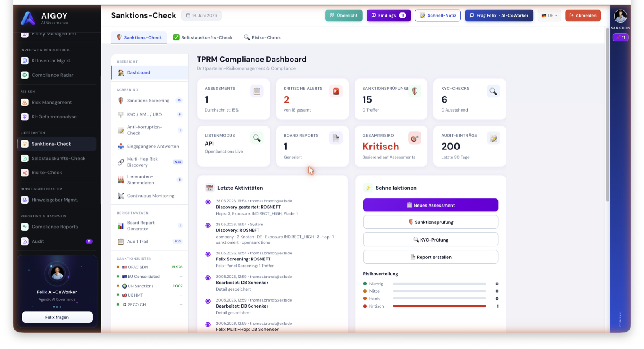Click 'Felix Screening: ROSNEFT' activity

tap(243, 259)
